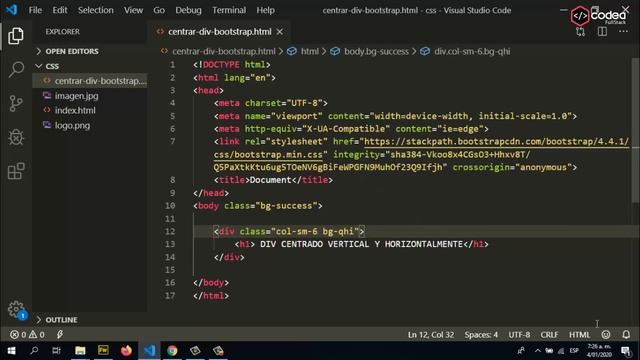Open the Selection menu
Viewport: 640px width, 360px height.
[96, 10]
